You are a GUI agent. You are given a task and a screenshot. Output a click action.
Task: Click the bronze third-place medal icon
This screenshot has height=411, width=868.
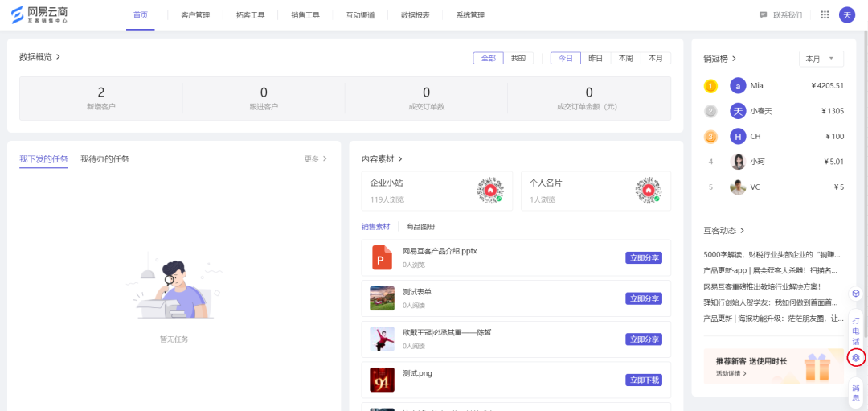coord(710,136)
